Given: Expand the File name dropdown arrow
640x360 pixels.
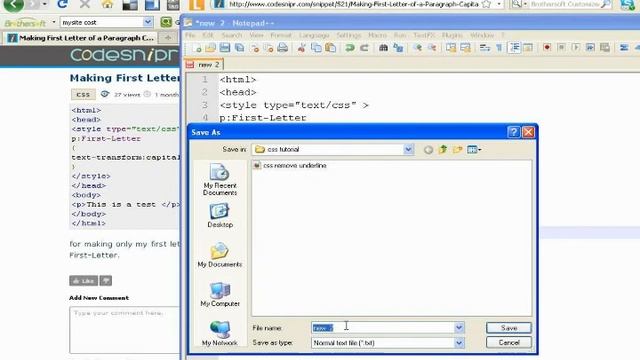Looking at the screenshot, I should click(459, 328).
